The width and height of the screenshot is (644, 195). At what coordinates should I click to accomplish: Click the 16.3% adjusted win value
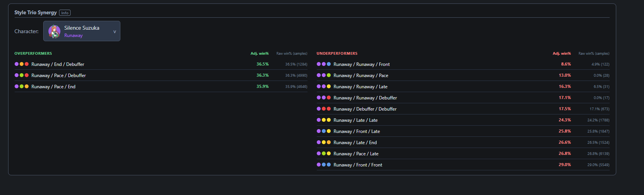point(565,87)
